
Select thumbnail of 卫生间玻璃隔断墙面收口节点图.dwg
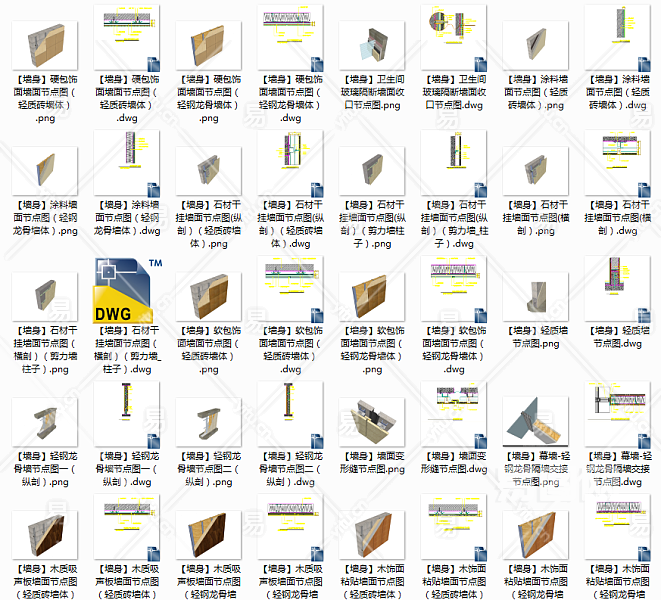point(454,38)
